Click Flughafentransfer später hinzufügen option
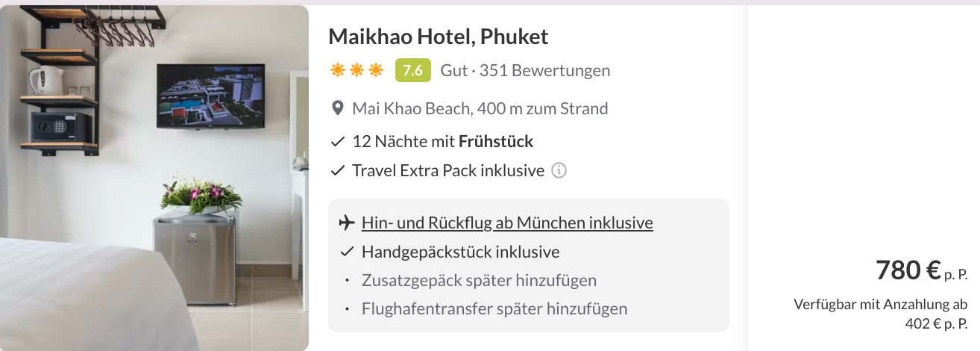This screenshot has width=980, height=351. click(x=494, y=308)
